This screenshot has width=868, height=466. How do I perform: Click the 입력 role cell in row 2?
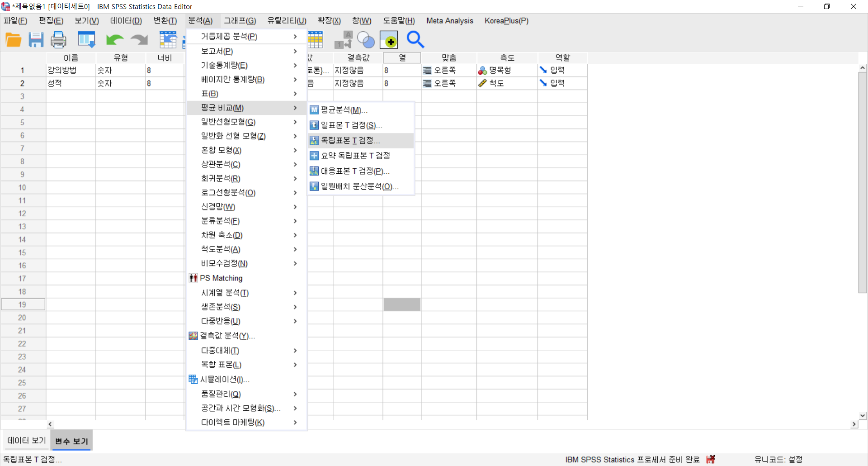coord(563,83)
